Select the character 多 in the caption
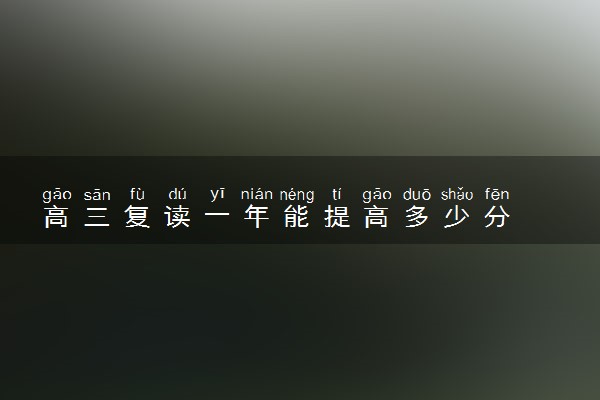Screen dimensions: 600x400 pos(417,217)
